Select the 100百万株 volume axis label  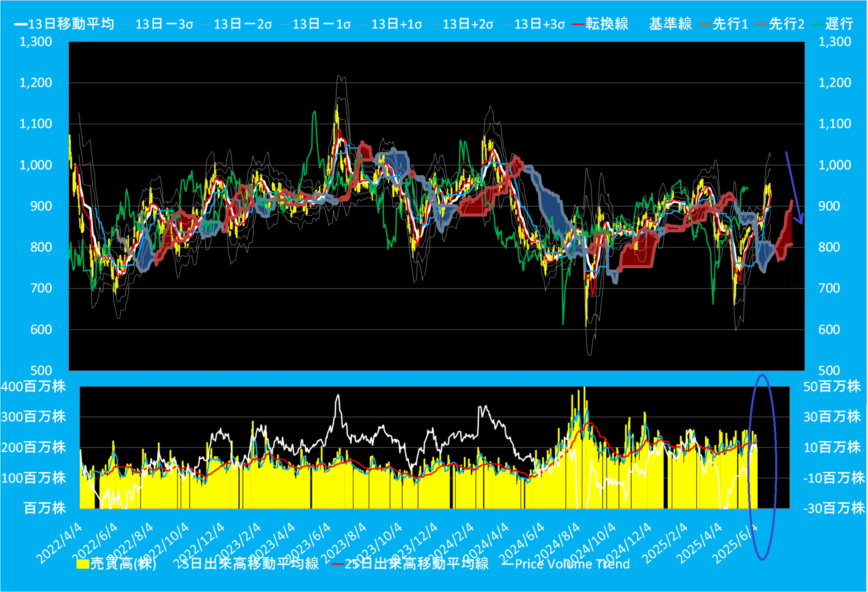[x=33, y=478]
